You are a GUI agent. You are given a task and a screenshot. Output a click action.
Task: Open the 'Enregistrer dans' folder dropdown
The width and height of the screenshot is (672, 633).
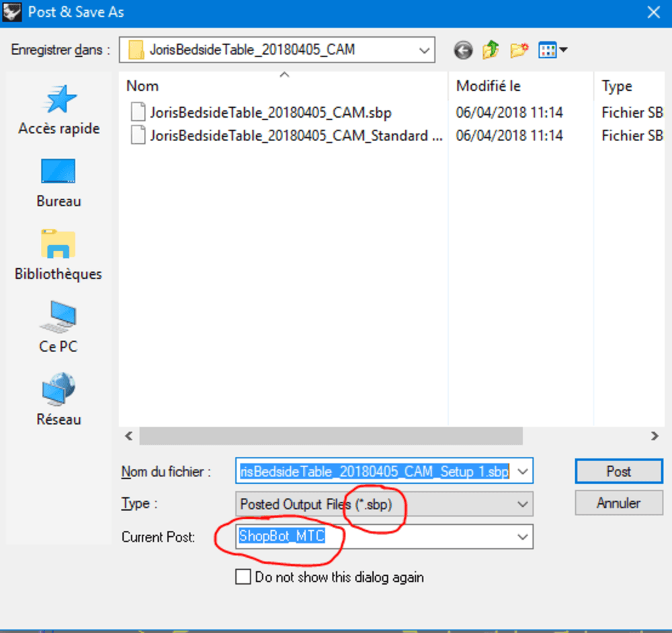tap(423, 50)
